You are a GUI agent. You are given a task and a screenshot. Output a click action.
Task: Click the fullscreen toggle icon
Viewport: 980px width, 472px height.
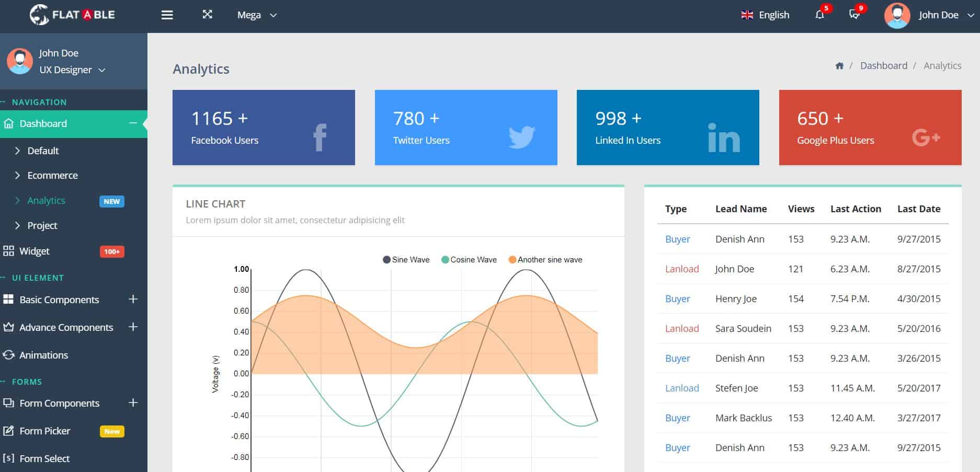[x=208, y=15]
